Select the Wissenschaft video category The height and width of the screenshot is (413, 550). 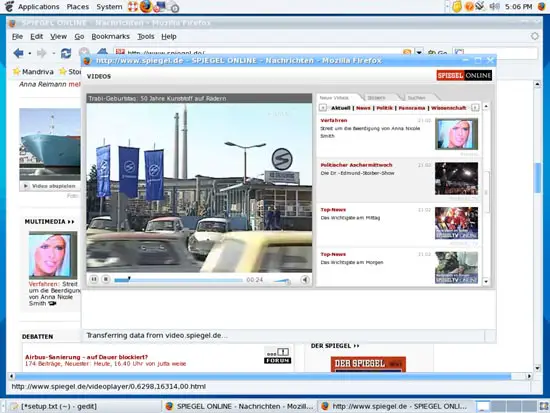coord(449,108)
